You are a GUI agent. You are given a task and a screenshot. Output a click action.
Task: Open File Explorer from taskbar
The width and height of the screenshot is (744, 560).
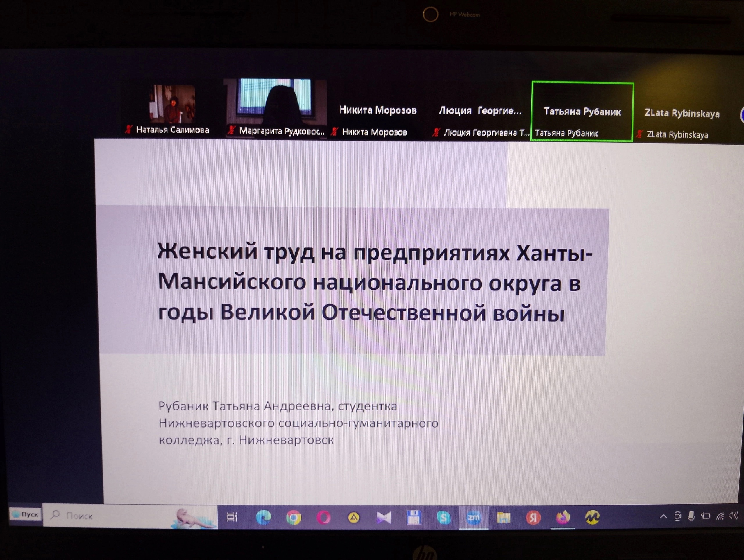(x=503, y=518)
